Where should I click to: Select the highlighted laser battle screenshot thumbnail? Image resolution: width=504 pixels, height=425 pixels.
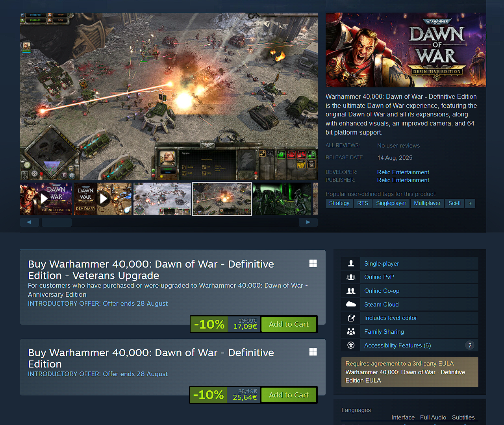[x=222, y=199]
